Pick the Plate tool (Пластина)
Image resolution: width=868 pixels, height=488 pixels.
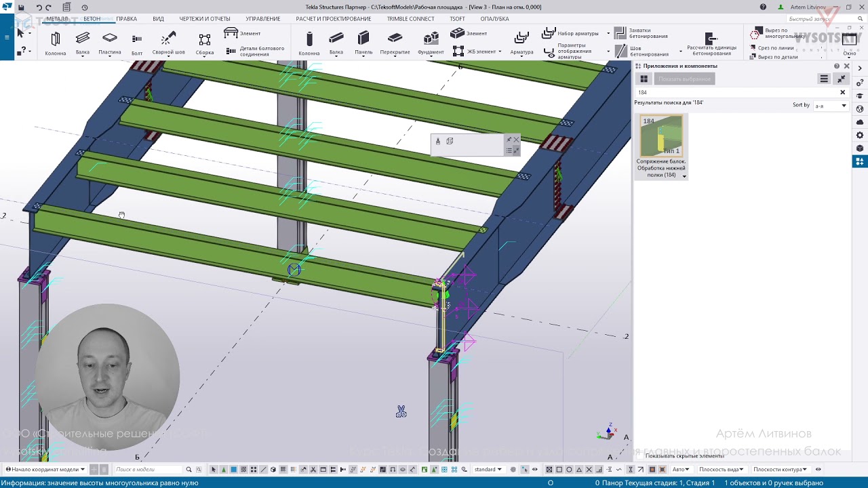[x=110, y=43]
